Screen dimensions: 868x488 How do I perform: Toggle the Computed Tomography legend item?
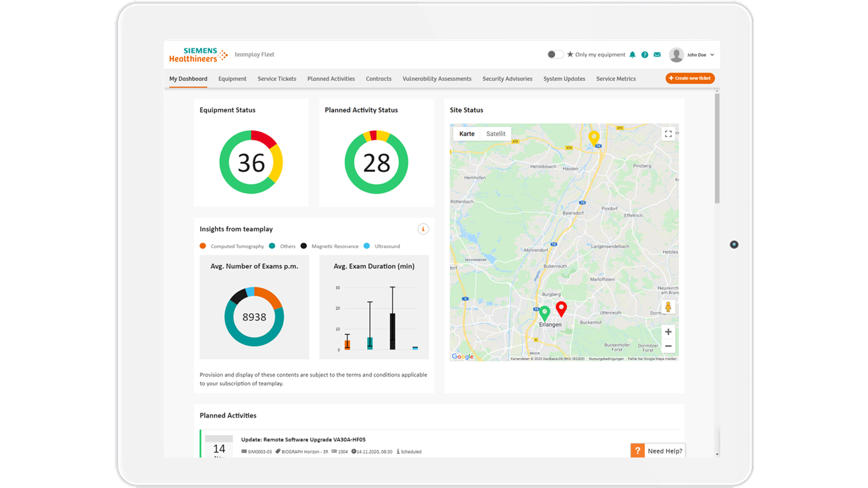231,246
